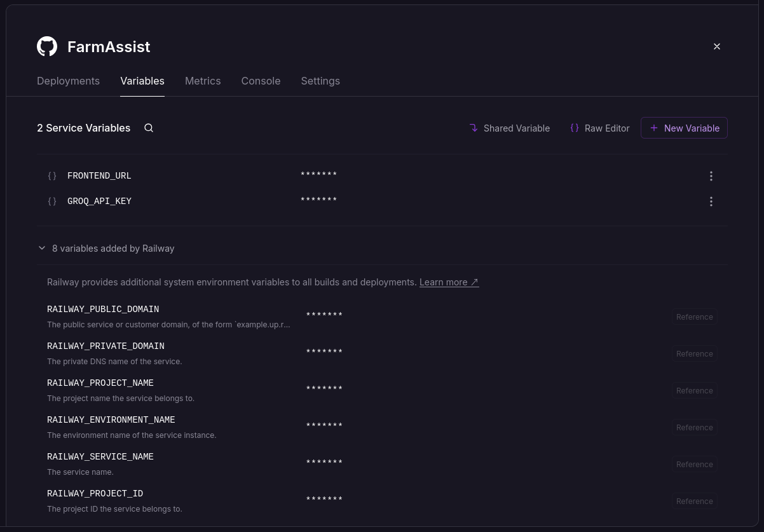The height and width of the screenshot is (532, 764).
Task: Click the RAILWAY_PUBLIC_DOMAIN variable name
Action: pyautogui.click(x=103, y=310)
